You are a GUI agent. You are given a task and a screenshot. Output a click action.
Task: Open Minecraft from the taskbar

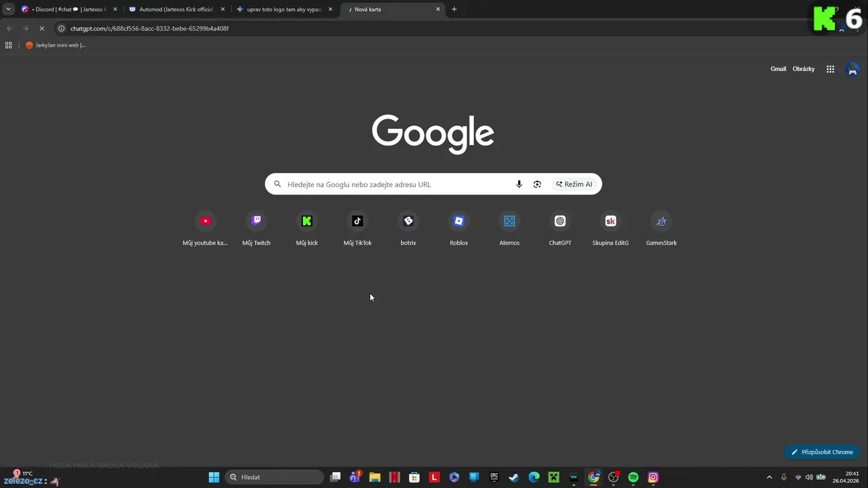point(553,477)
